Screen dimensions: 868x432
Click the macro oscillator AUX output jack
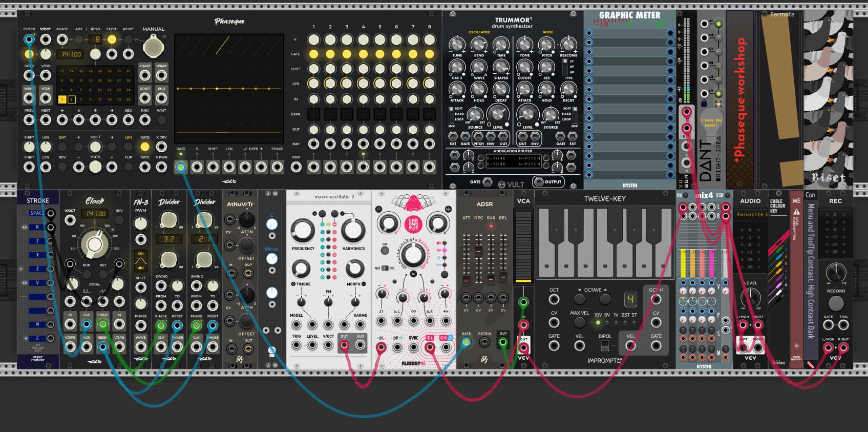pyautogui.click(x=361, y=346)
